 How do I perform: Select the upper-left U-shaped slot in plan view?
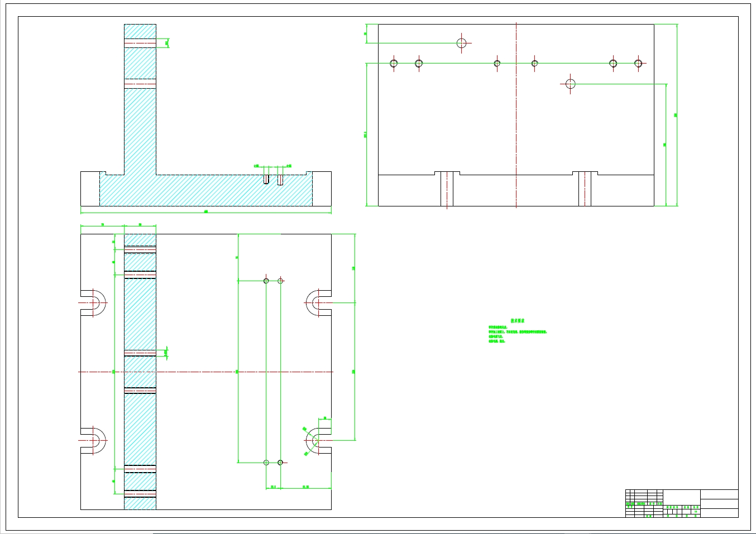click(x=94, y=303)
